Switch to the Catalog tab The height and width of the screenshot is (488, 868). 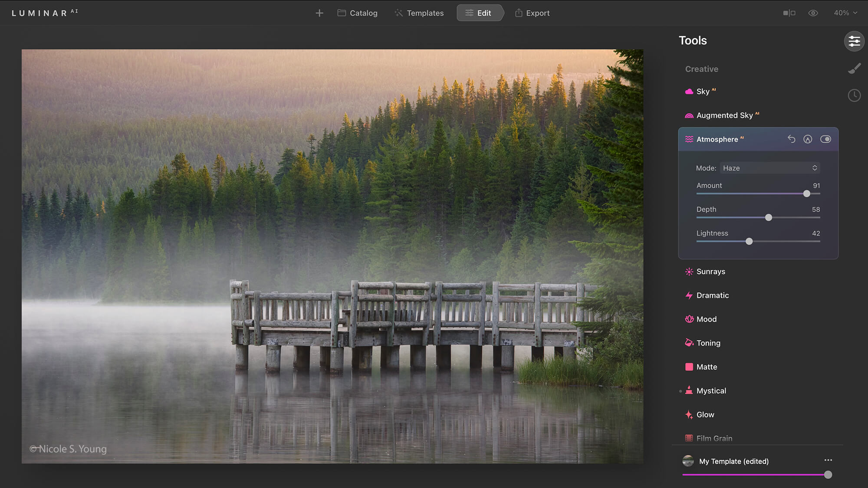(358, 13)
